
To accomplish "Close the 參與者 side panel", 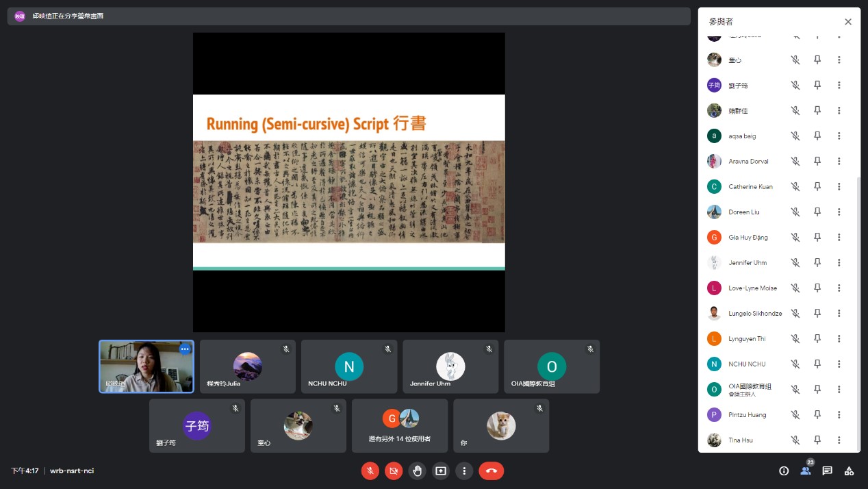I will 848,22.
